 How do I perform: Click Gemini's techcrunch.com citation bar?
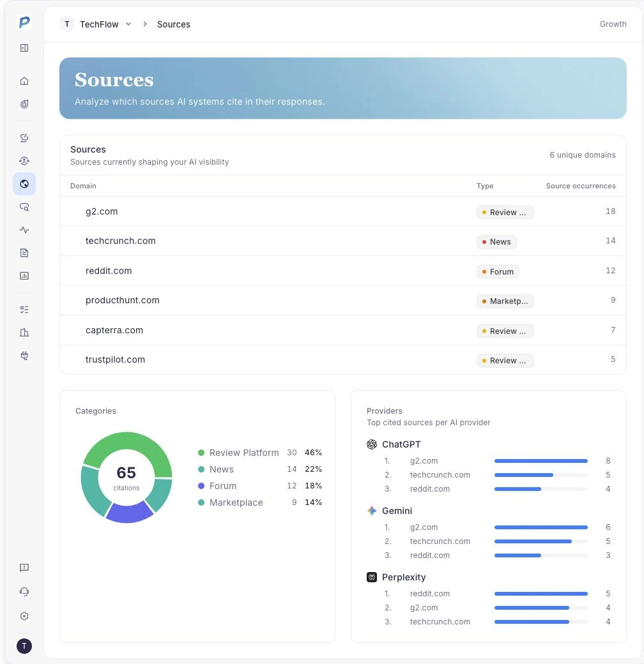point(541,541)
